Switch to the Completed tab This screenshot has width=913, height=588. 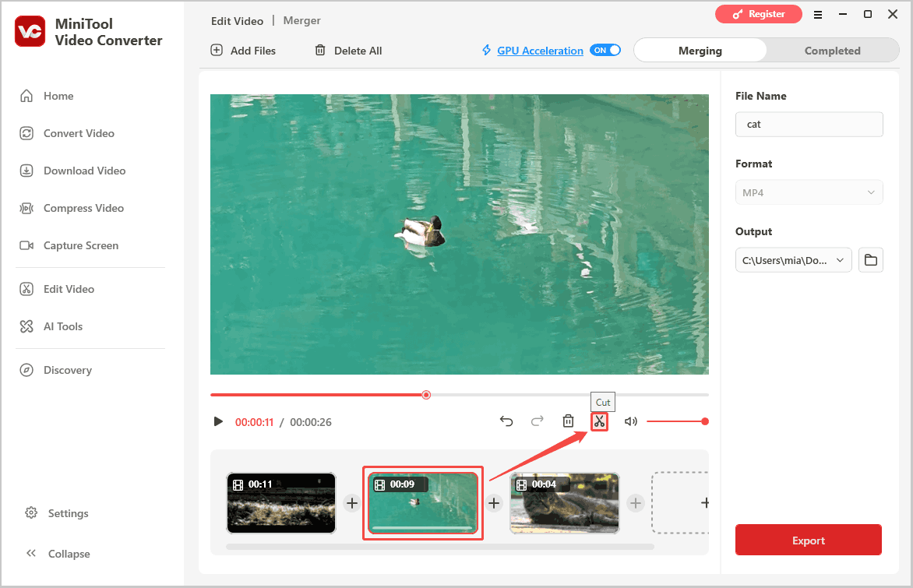pos(832,51)
